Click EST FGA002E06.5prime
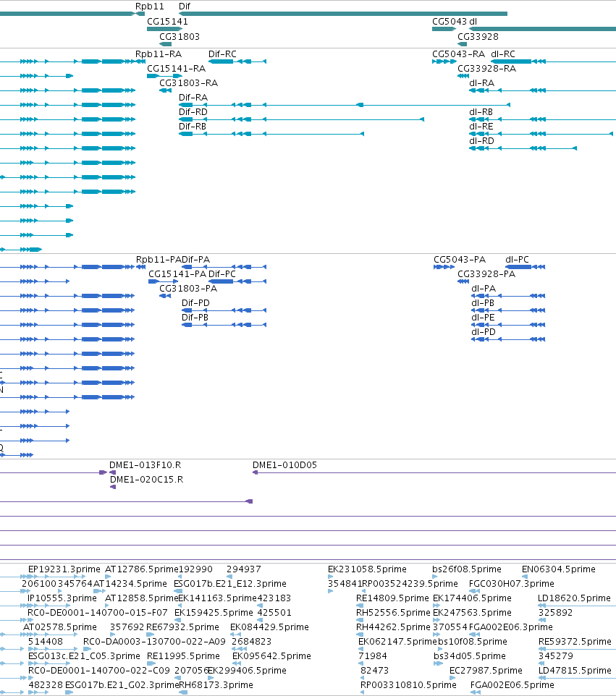 tap(512, 685)
